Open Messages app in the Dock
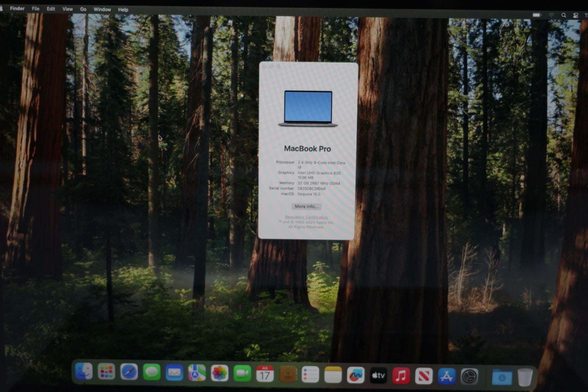 point(152,373)
